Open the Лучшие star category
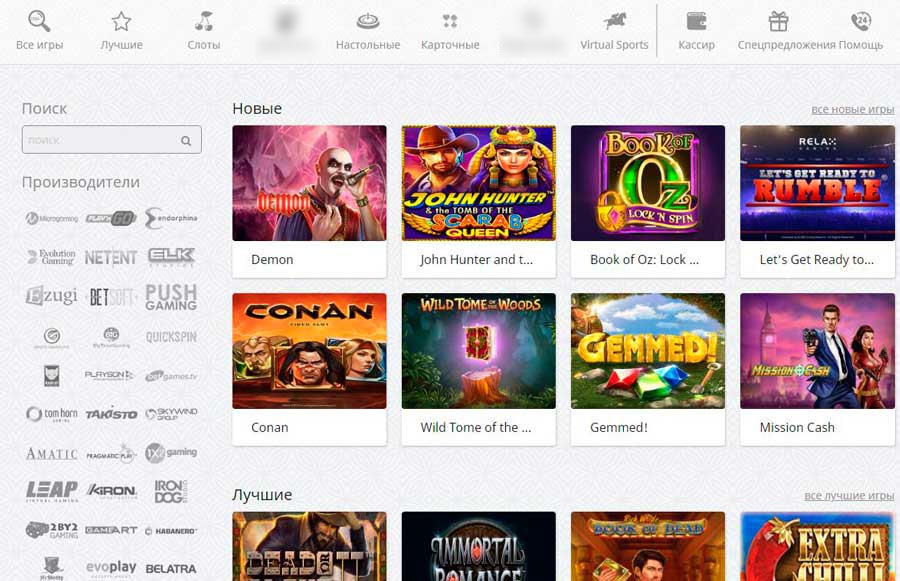 pyautogui.click(x=121, y=31)
